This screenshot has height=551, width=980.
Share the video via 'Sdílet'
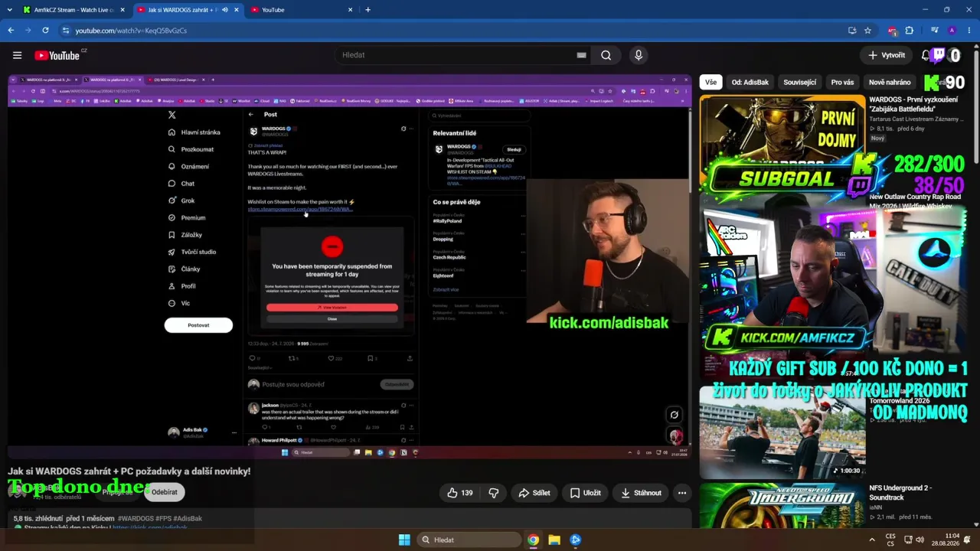point(534,493)
